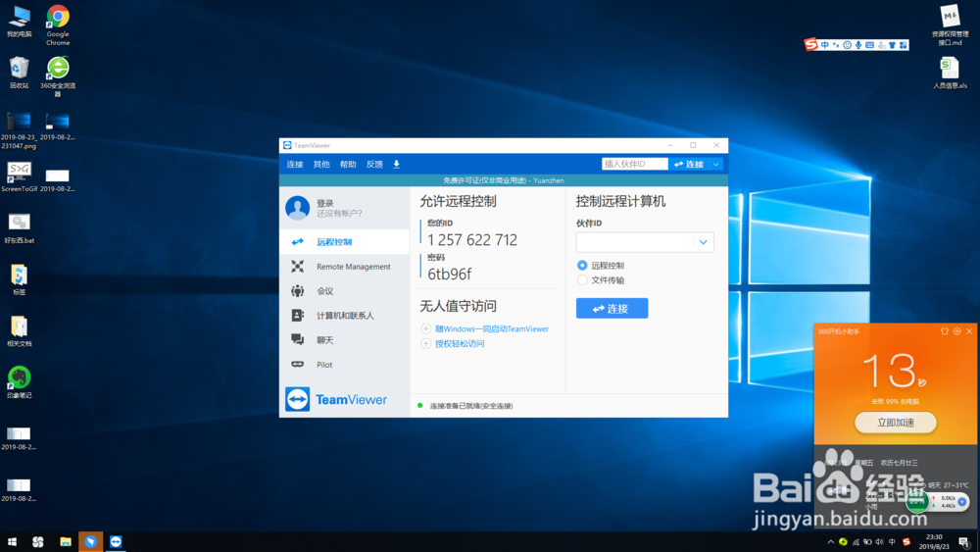
Task: Open the 反馈 menu
Action: point(374,165)
